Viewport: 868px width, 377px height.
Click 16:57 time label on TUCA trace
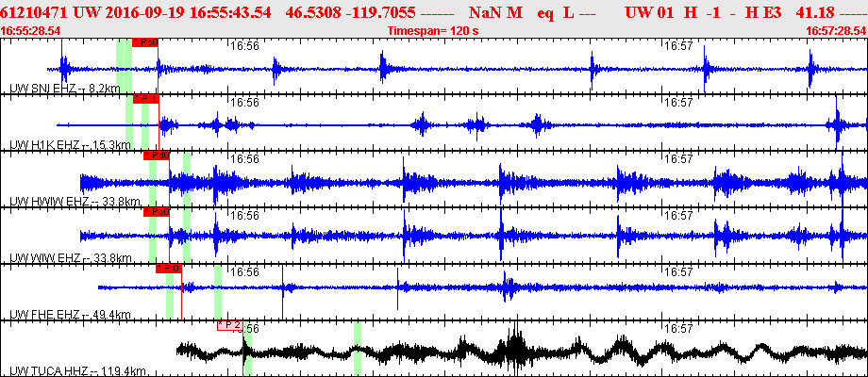[x=678, y=328]
